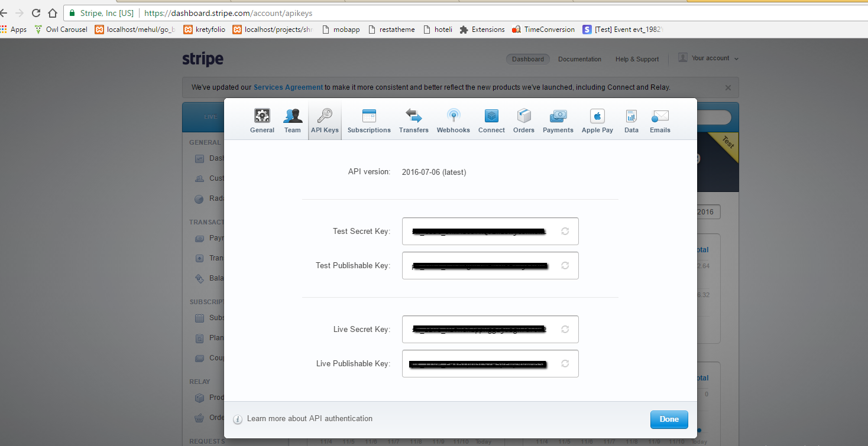
Task: Dismiss the Services Agreement notification banner
Action: point(728,87)
